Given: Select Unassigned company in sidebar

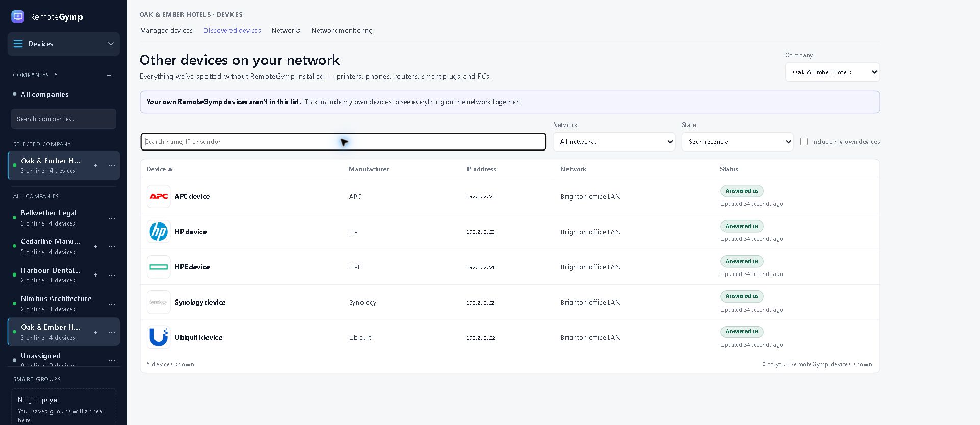Looking at the screenshot, I should pos(41,356).
